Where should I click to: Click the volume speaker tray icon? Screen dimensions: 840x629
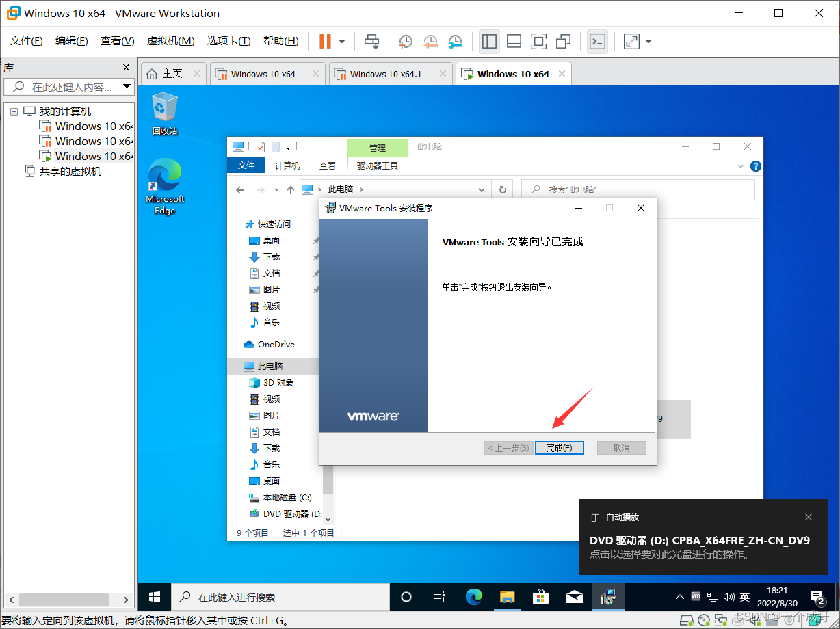(x=729, y=597)
